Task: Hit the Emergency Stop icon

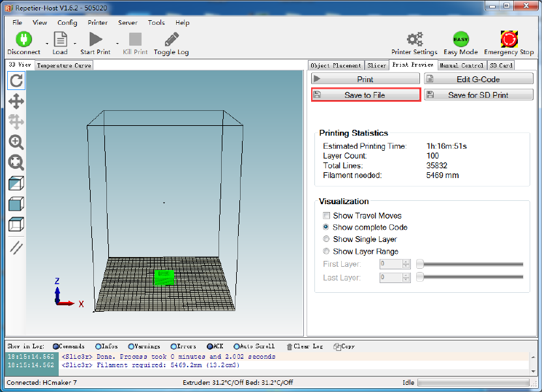Action: point(509,39)
